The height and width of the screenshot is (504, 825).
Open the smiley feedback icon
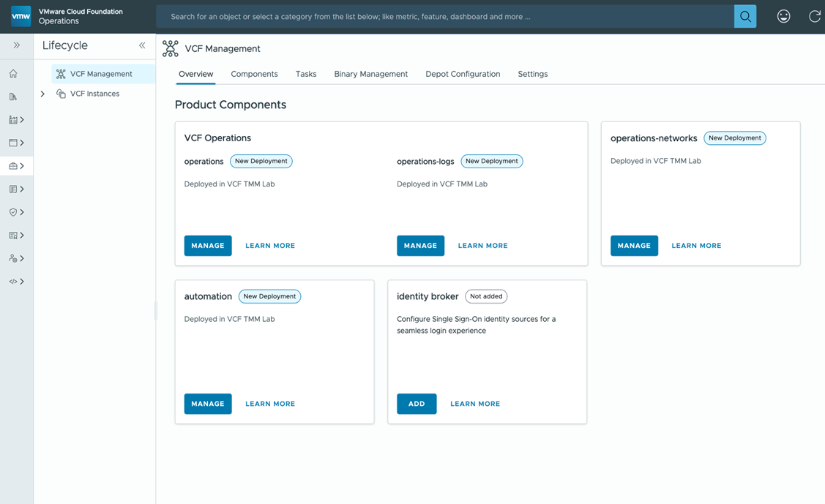(783, 16)
